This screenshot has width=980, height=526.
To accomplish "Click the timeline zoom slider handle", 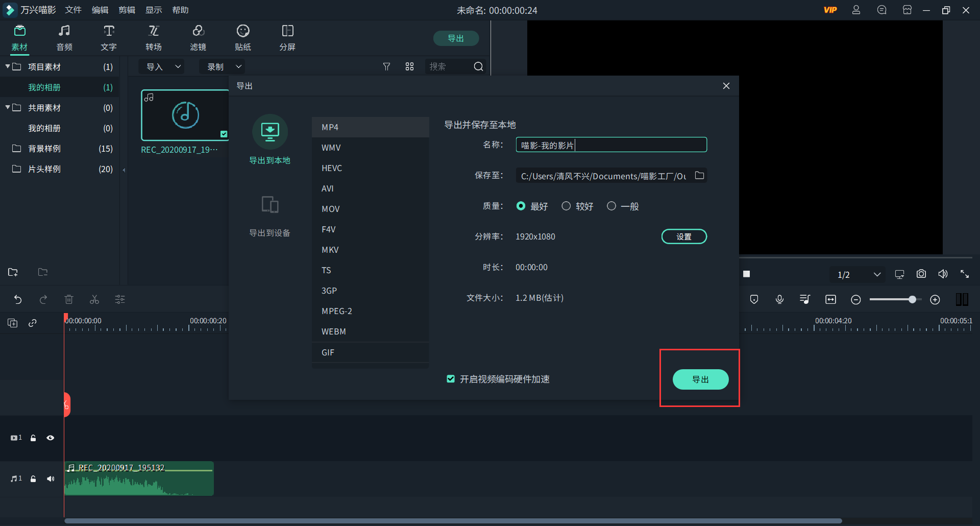I will point(912,300).
